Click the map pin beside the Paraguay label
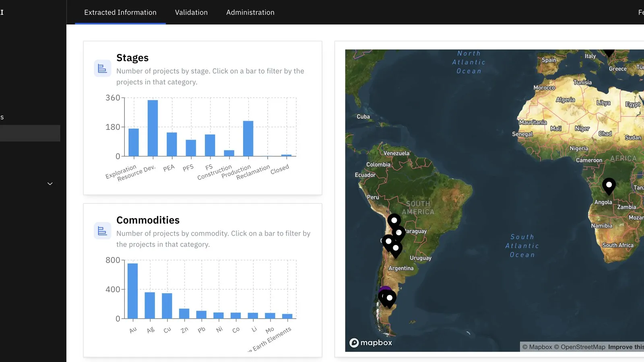 tap(399, 233)
